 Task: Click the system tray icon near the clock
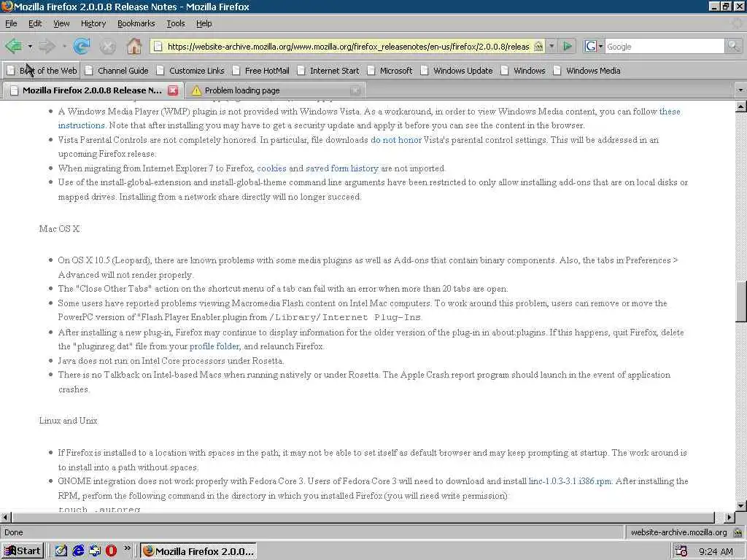[x=681, y=551]
